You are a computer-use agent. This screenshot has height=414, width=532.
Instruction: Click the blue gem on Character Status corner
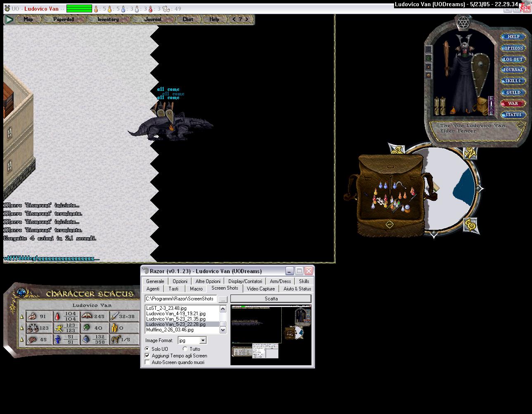(21, 293)
